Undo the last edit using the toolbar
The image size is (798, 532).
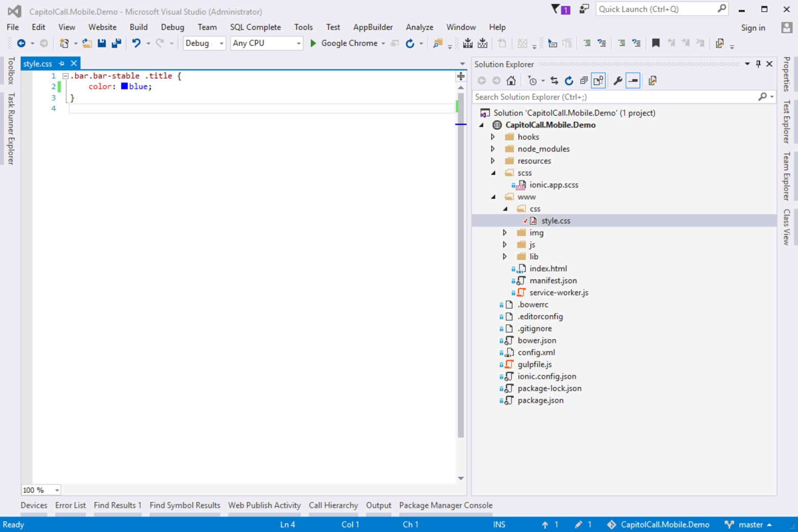pos(136,43)
